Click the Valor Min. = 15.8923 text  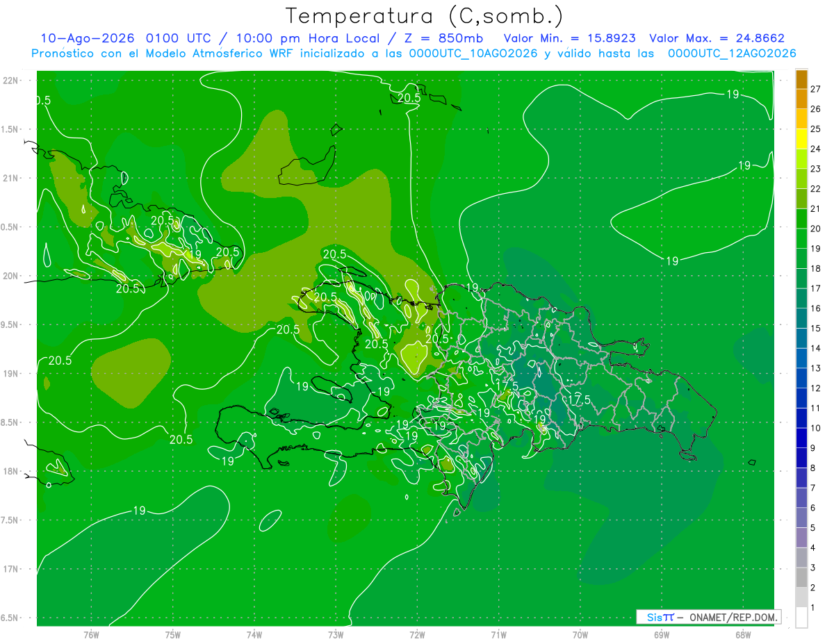pos(569,38)
